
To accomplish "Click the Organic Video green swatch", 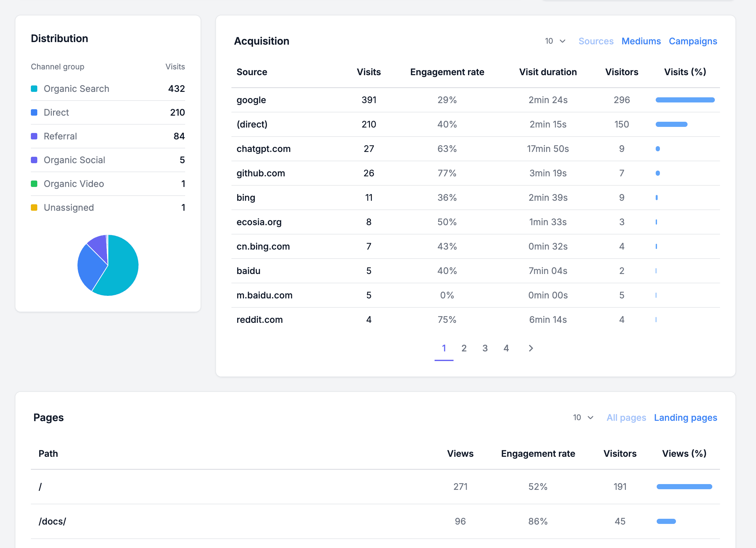I will [x=34, y=183].
